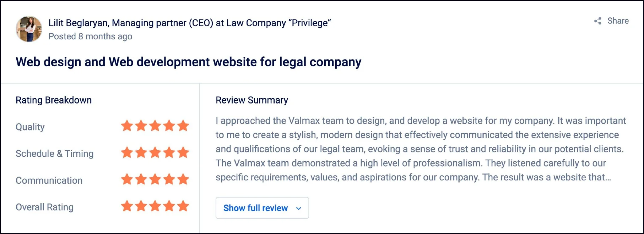Toggle the first Communication star
The width and height of the screenshot is (644, 234).
127,179
